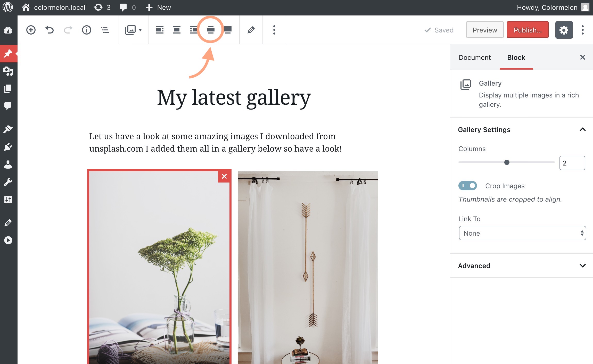Image resolution: width=593 pixels, height=364 pixels.
Task: Open the Tools wrench sidebar icon
Action: coord(8,182)
